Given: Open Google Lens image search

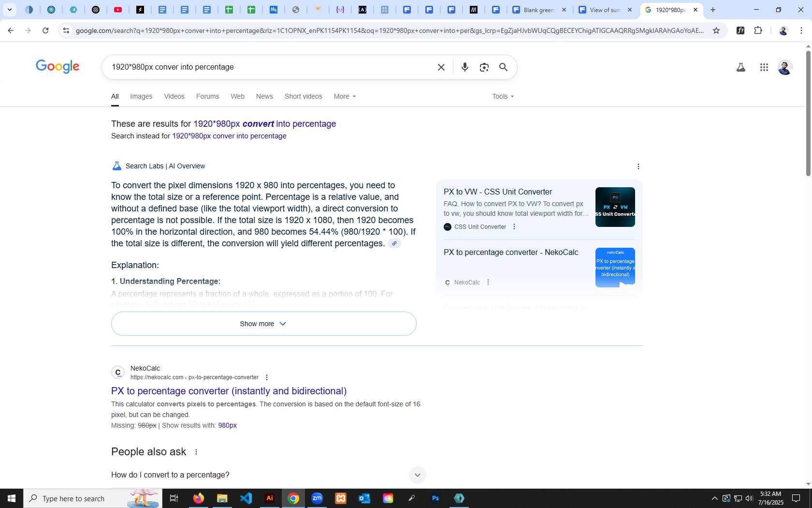Looking at the screenshot, I should (x=484, y=67).
